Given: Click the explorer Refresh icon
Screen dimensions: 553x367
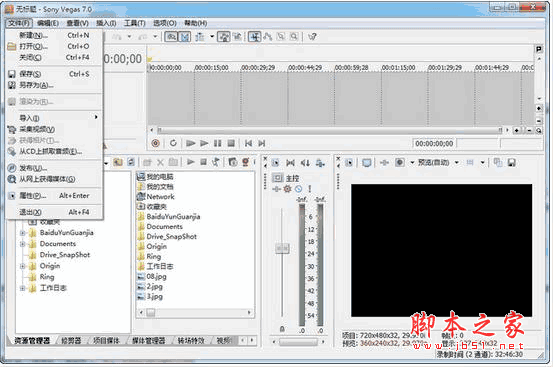Looking at the screenshot, I should (131, 162).
